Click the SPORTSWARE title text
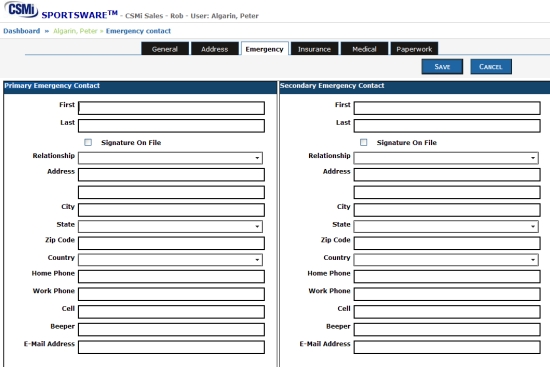 click(x=79, y=15)
